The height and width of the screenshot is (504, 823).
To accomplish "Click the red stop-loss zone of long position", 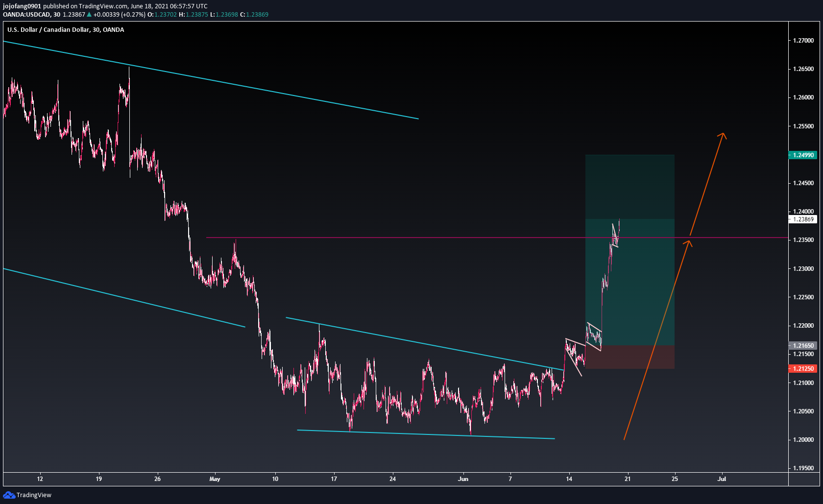I will [629, 357].
